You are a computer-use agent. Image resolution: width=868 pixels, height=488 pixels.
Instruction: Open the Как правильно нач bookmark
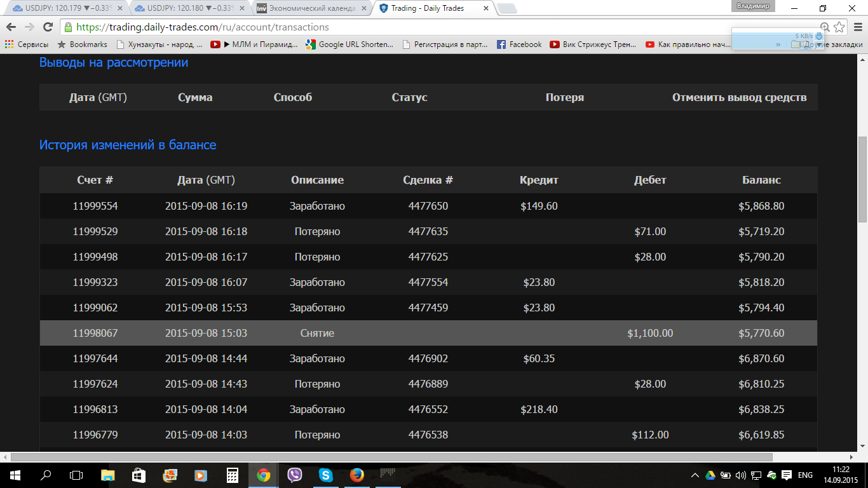pyautogui.click(x=688, y=44)
